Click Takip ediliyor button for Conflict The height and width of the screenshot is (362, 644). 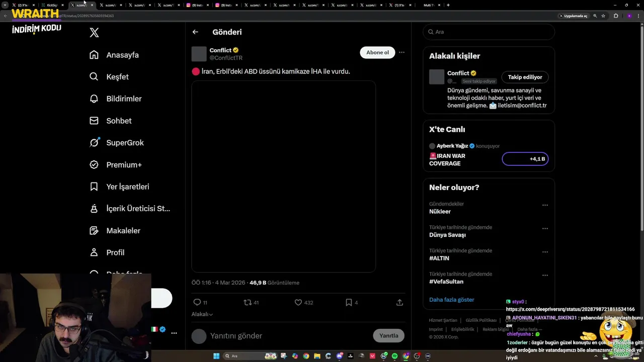tap(525, 77)
